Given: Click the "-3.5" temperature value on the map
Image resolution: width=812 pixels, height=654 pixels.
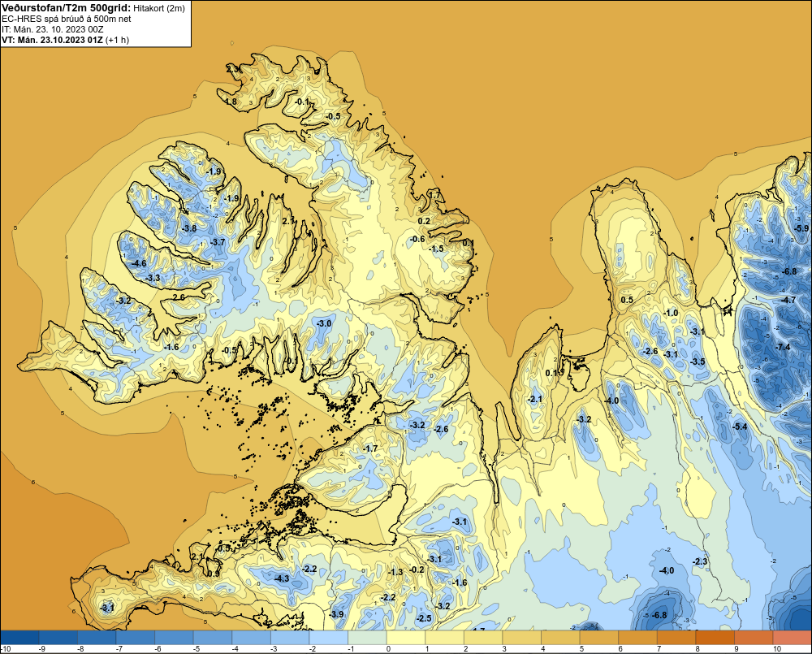Looking at the screenshot, I should pos(698,362).
